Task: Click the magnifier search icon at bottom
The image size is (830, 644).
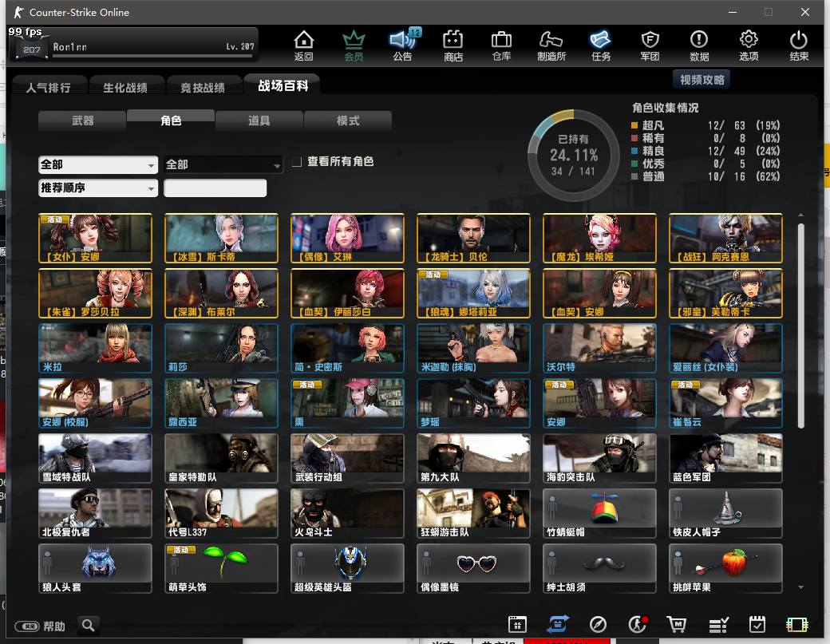Action: click(89, 626)
